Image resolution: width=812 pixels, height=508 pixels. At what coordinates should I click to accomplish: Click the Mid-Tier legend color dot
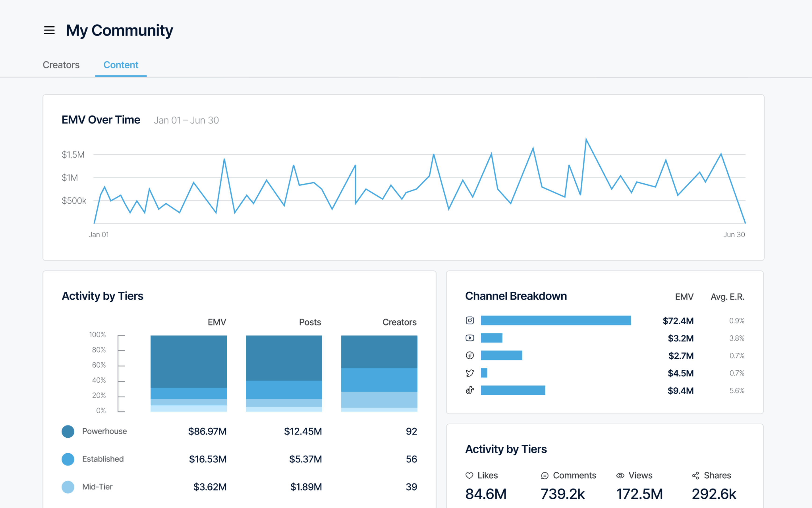click(68, 487)
